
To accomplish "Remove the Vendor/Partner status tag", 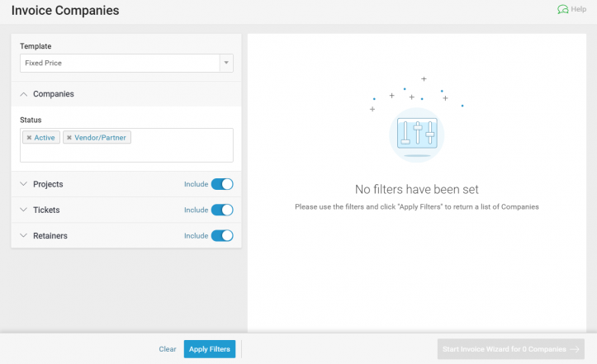I will coord(69,138).
